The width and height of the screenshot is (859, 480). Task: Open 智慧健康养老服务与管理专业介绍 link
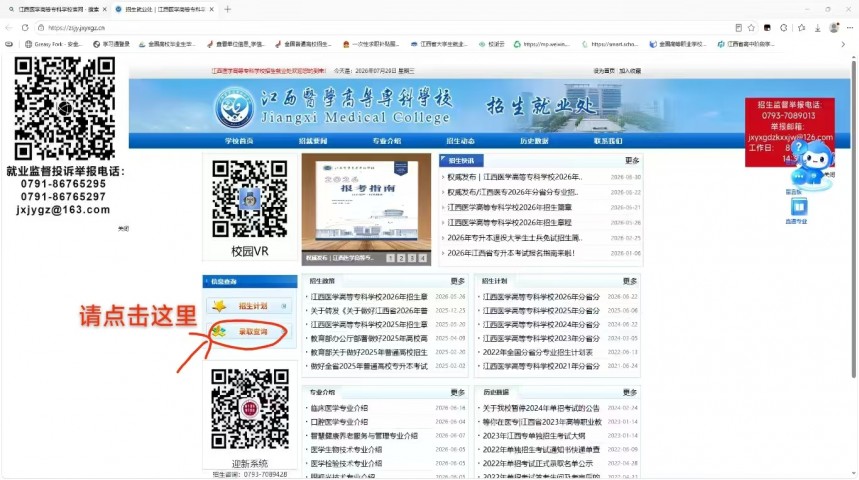click(364, 436)
